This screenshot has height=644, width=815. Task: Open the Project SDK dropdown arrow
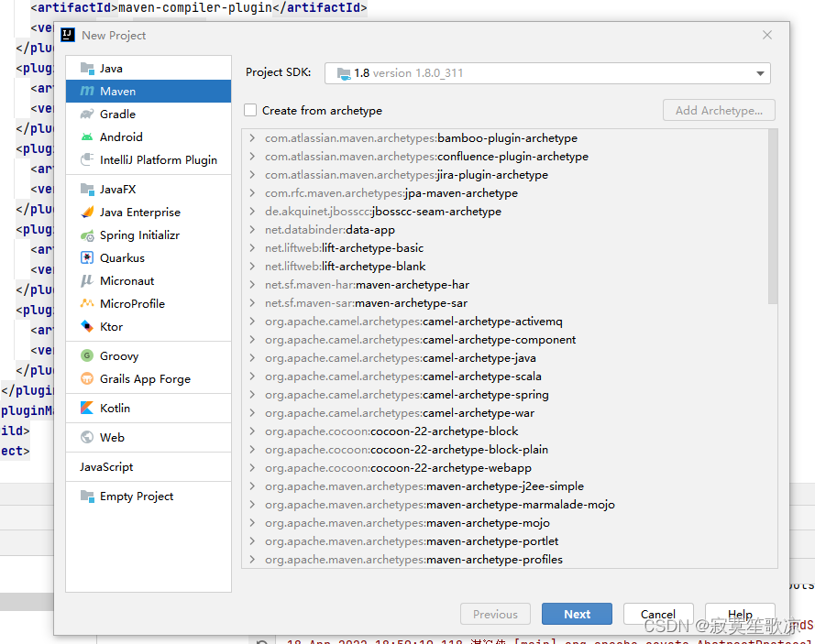coord(760,73)
